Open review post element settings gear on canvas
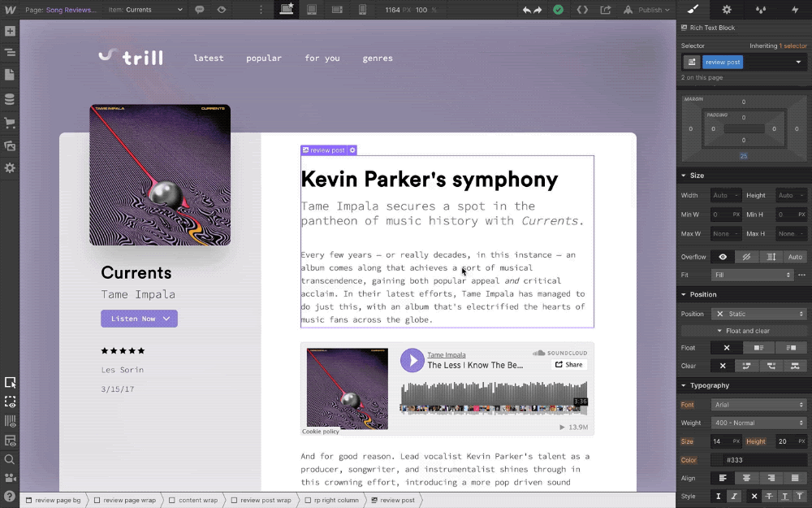The height and width of the screenshot is (508, 812). 352,150
